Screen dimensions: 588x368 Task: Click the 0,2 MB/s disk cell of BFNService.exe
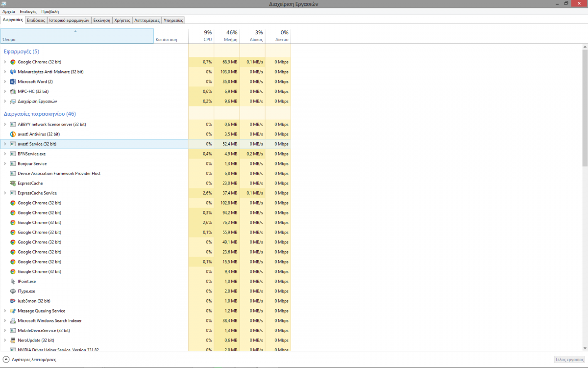[x=252, y=154]
